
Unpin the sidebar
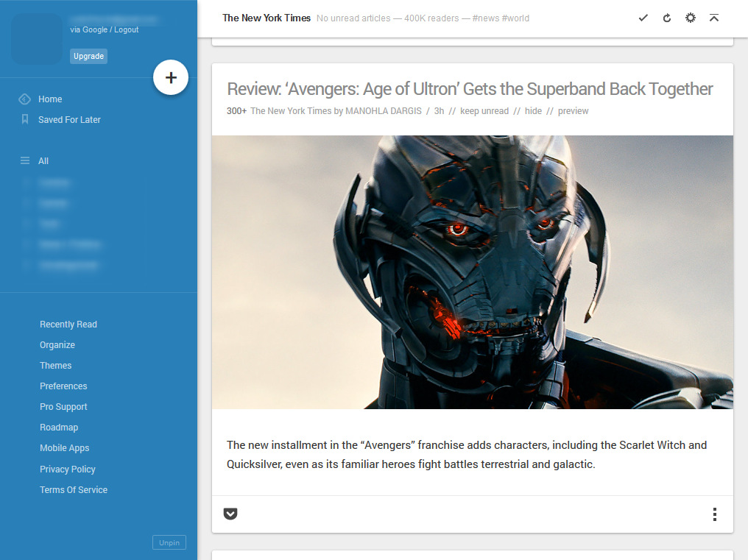click(x=169, y=542)
